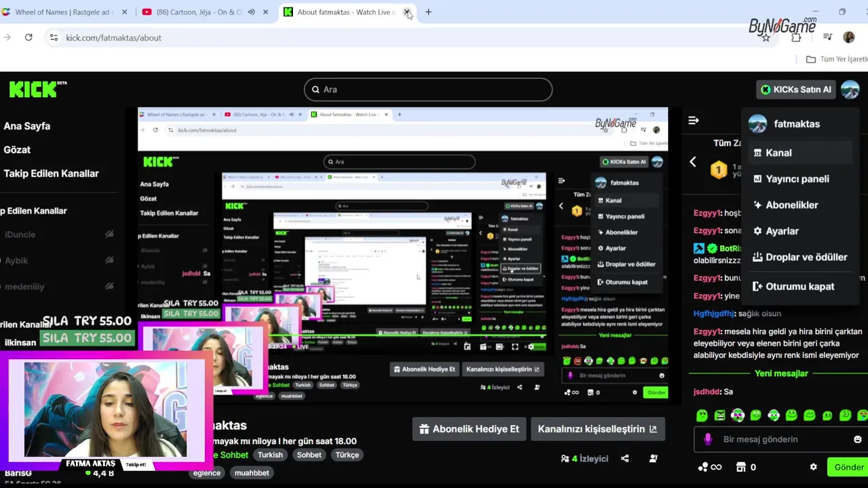Click the icon next to iDuncle channel
The image size is (868, 488).
(109, 235)
